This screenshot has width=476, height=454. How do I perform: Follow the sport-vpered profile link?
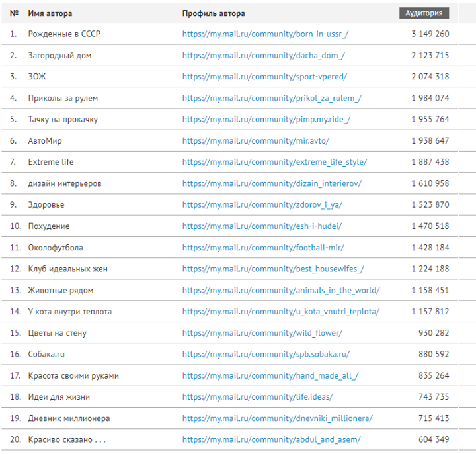(264, 77)
